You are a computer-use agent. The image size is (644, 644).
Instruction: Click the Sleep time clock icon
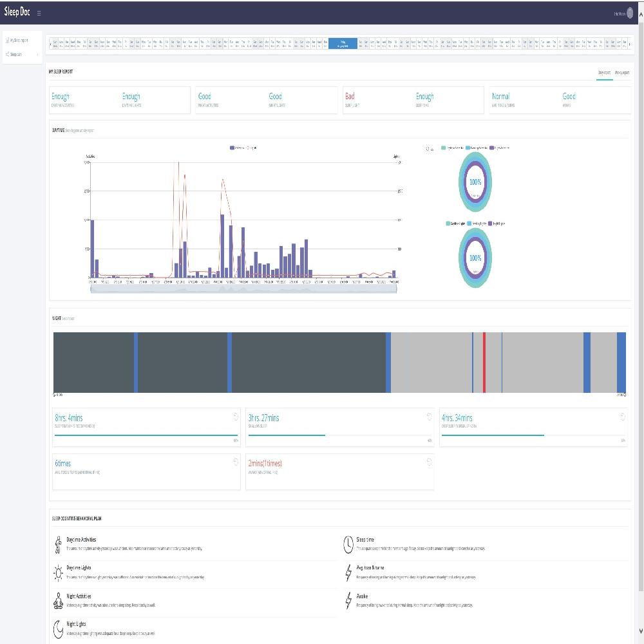click(348, 544)
